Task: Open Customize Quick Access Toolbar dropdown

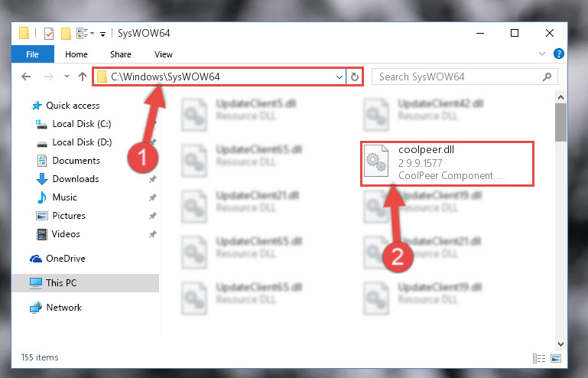Action: (102, 34)
